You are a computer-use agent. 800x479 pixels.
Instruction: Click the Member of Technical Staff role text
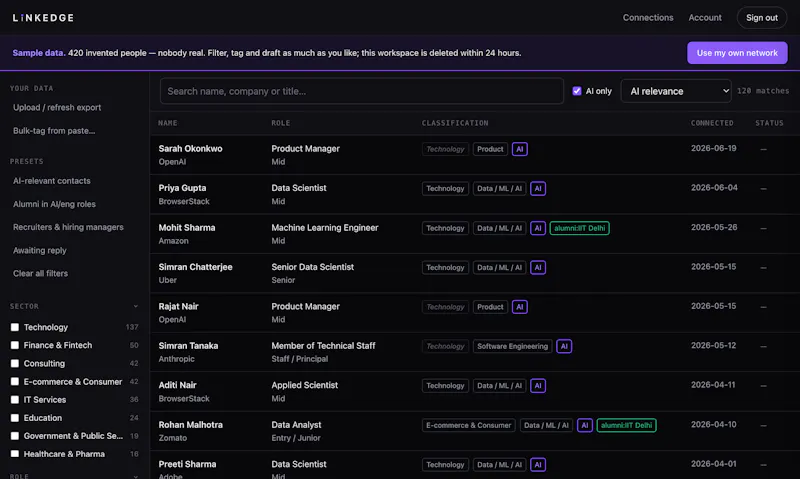point(323,346)
